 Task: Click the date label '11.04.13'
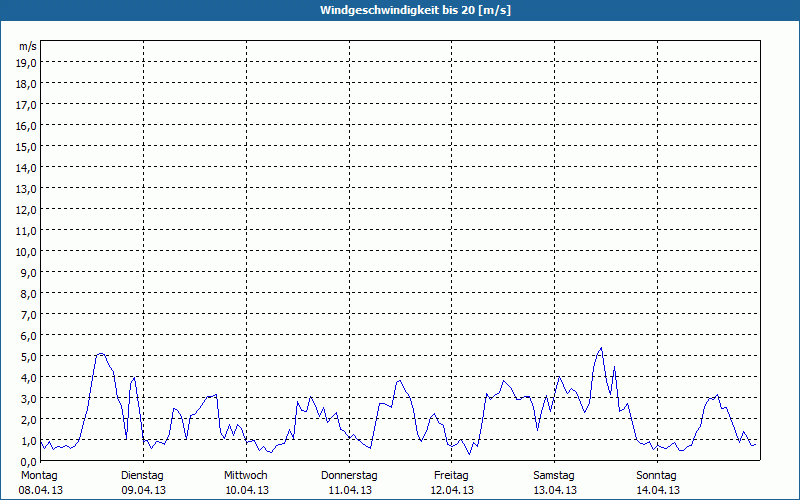[x=349, y=490]
